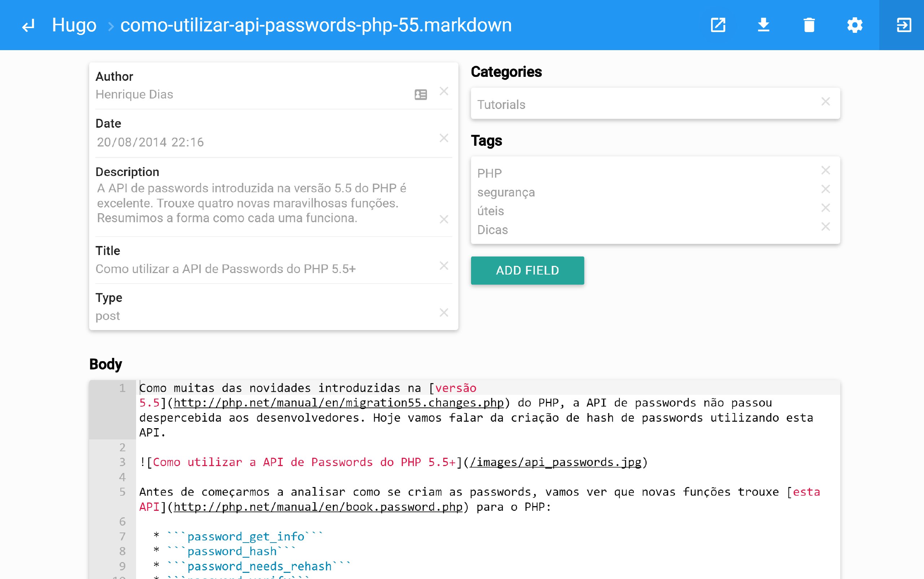Edit the úteis tag input
The height and width of the screenshot is (579, 924).
tap(645, 211)
